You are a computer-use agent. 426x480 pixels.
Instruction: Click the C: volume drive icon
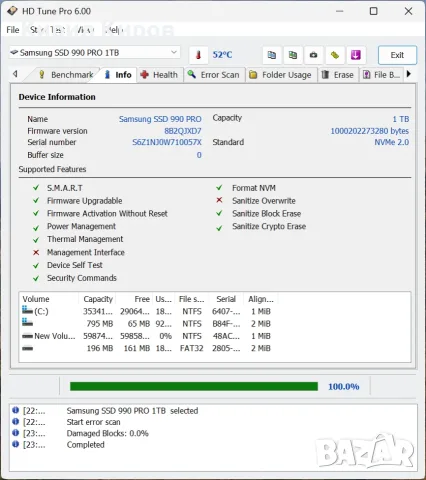click(x=27, y=311)
